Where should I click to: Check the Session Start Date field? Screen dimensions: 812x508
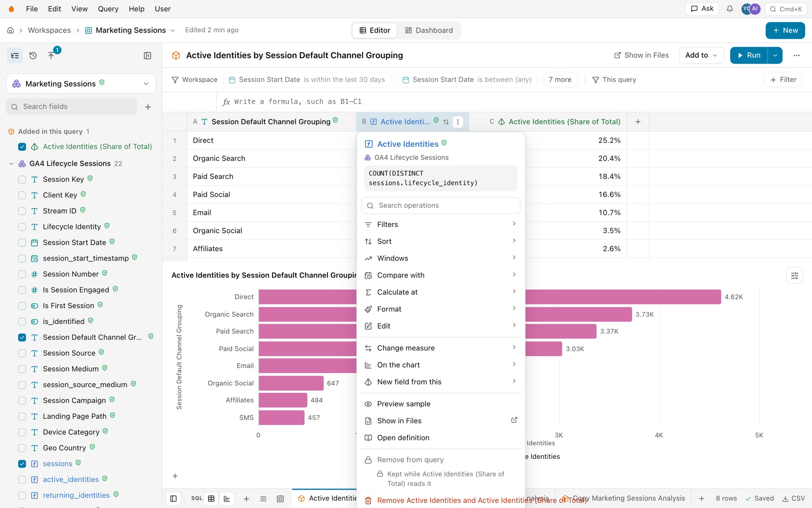click(x=22, y=242)
